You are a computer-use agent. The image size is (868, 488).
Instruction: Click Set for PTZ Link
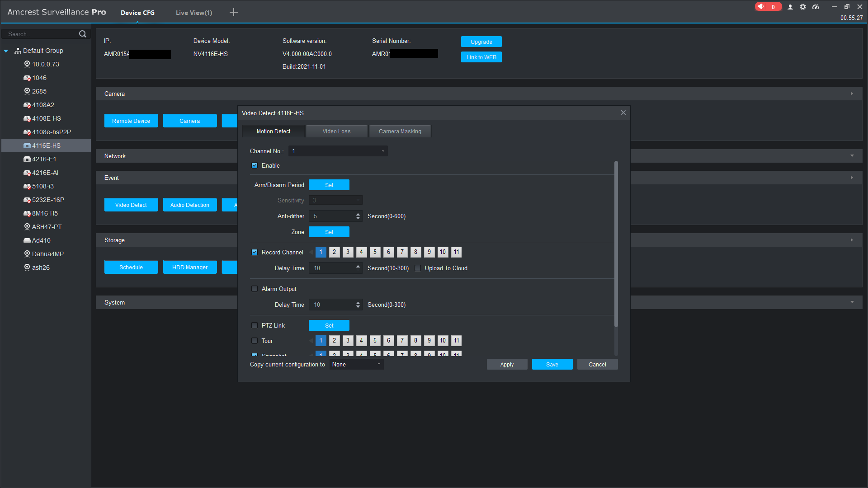click(329, 325)
